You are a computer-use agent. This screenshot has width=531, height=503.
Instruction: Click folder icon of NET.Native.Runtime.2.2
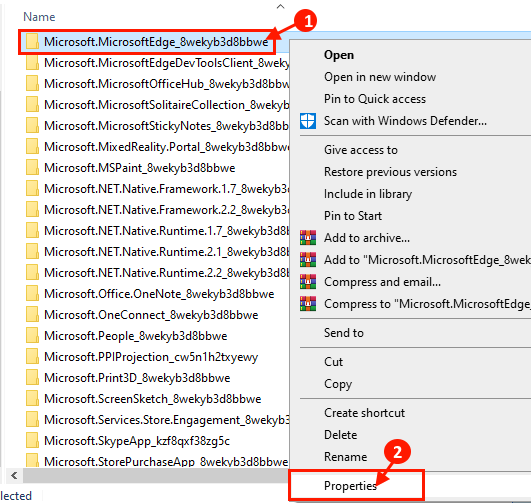[33, 273]
